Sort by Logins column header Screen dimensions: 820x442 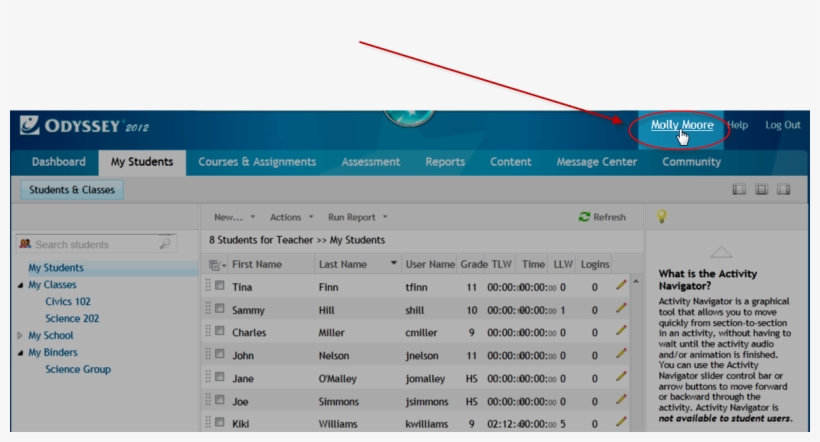click(x=595, y=264)
